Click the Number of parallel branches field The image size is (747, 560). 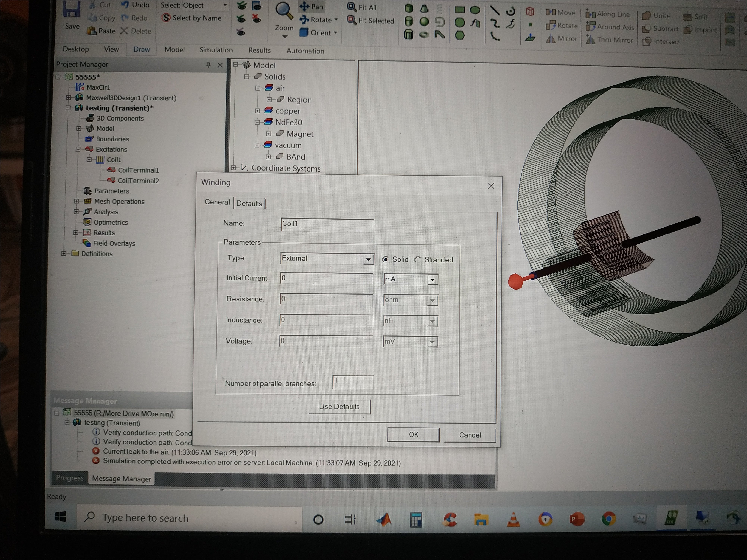353,382
